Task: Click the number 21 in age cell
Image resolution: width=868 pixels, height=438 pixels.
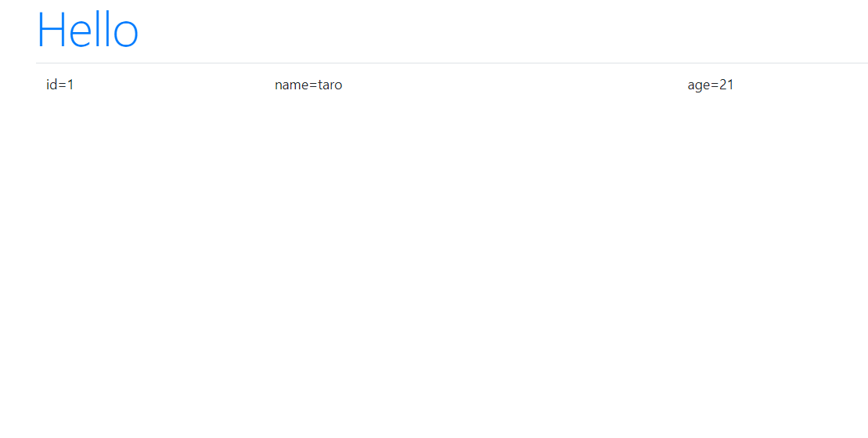Action: 726,85
